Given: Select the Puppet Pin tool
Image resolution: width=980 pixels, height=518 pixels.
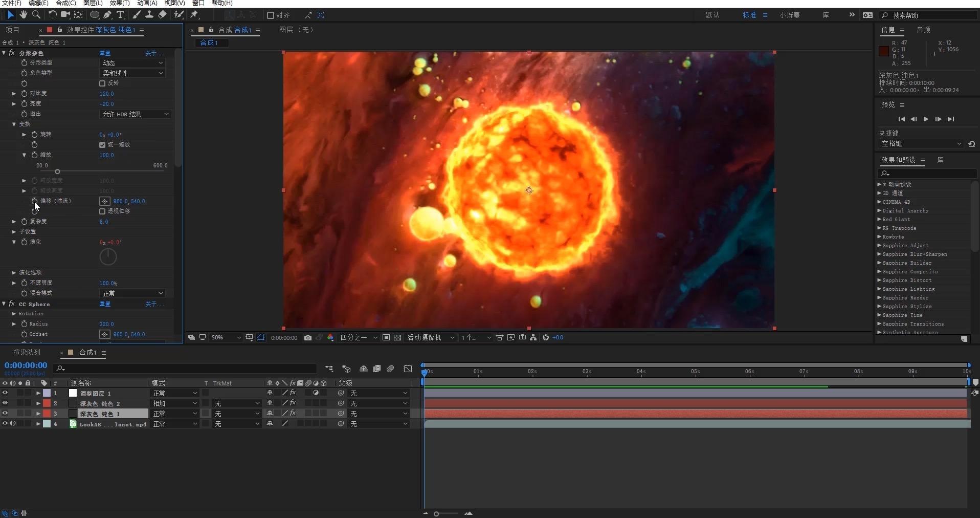Looking at the screenshot, I should click(194, 15).
